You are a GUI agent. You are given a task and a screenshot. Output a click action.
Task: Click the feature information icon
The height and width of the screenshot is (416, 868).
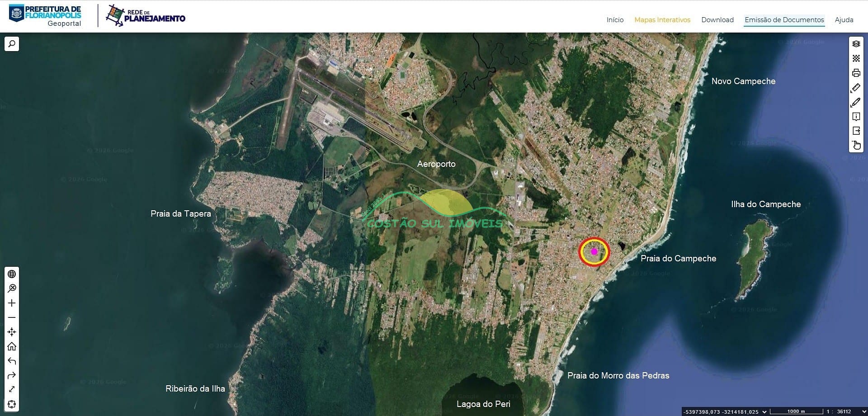(856, 117)
